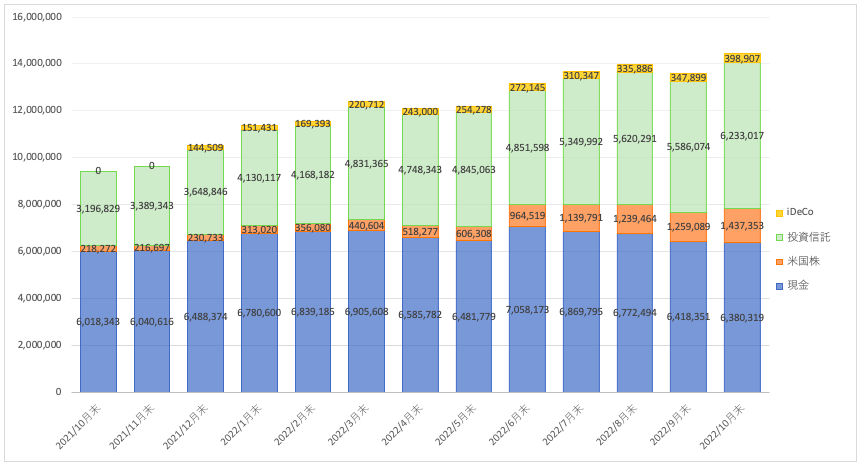Screen dimensions: 862x467
Task: Select the 投資信託 legend label text
Action: [x=807, y=236]
